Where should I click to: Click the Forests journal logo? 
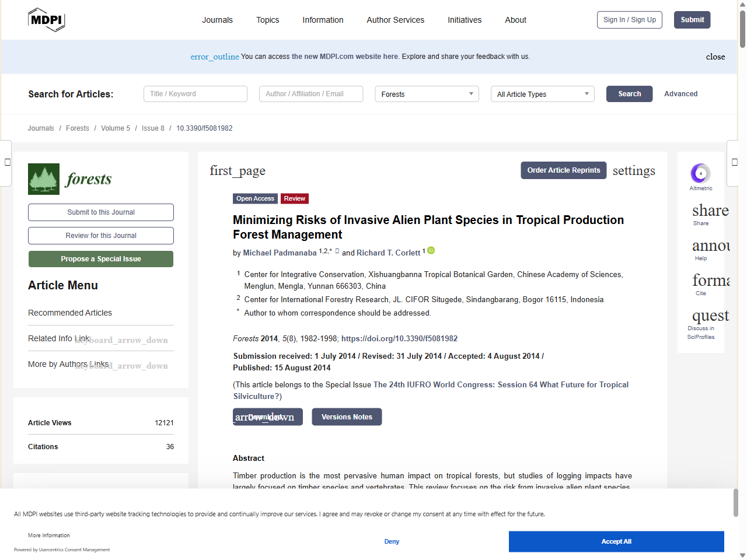pyautogui.click(x=70, y=179)
